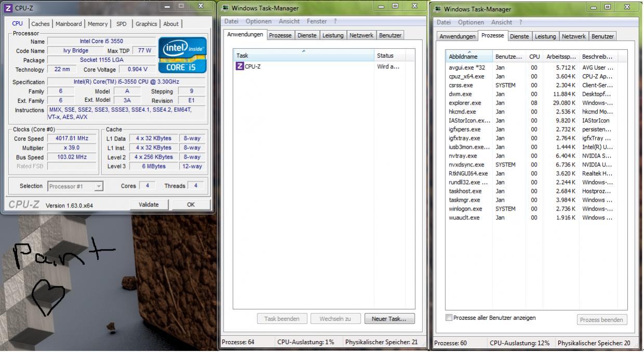Select the wuauclt.exe process row
Image resolution: width=644 pixels, height=352 pixels.
click(x=536, y=217)
